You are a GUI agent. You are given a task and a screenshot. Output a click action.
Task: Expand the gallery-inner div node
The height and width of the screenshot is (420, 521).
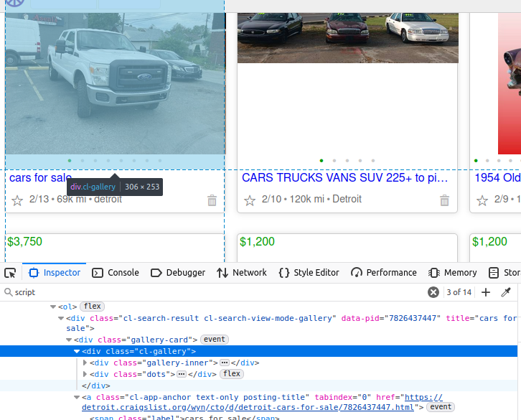click(x=85, y=363)
